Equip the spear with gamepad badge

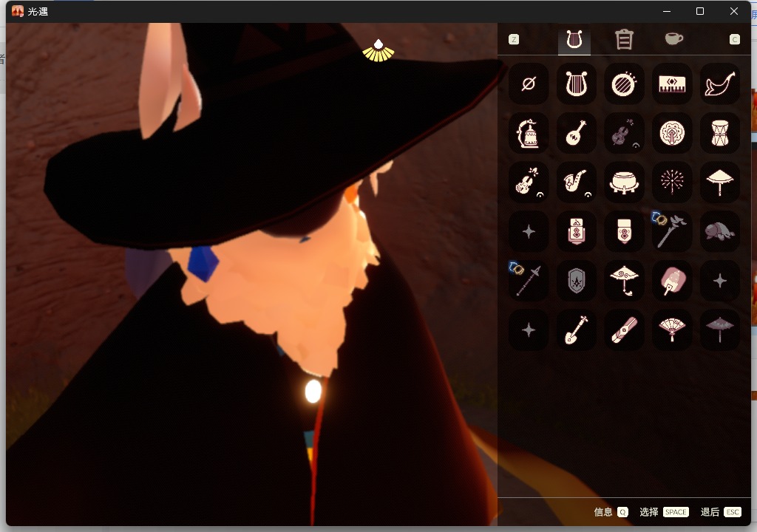(529, 281)
